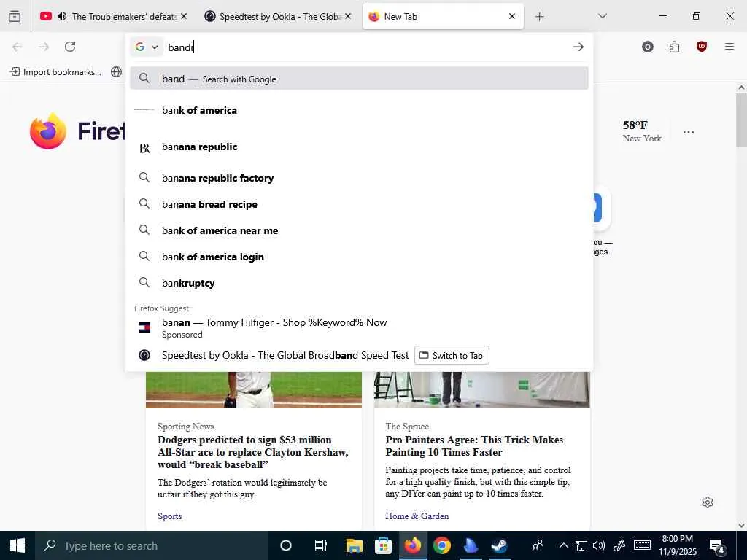The height and width of the screenshot is (560, 747).
Task: Open the Home & Garden topic link
Action: coord(417,516)
